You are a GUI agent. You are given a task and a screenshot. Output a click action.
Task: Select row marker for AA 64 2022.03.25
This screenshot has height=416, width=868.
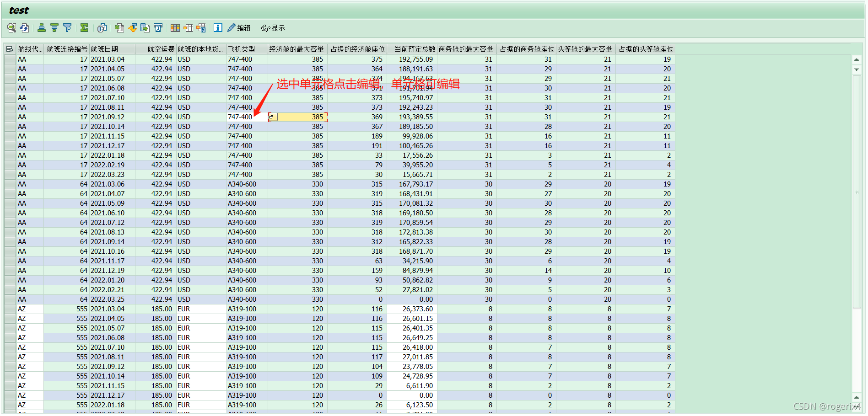[10, 299]
